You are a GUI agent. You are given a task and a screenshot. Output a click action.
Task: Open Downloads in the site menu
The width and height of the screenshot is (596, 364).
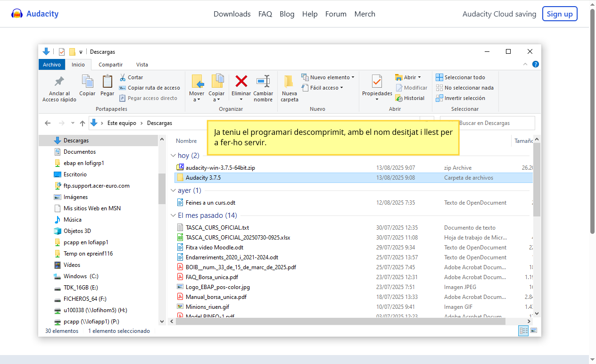232,14
